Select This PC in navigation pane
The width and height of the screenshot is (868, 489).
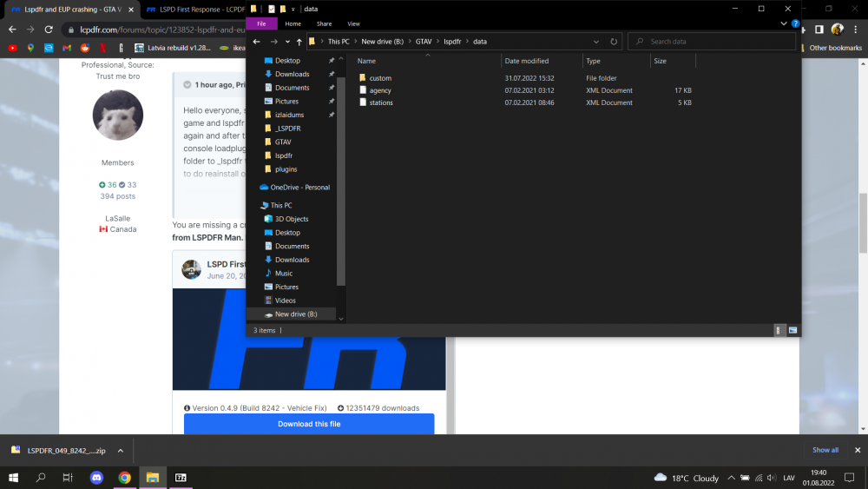[280, 205]
